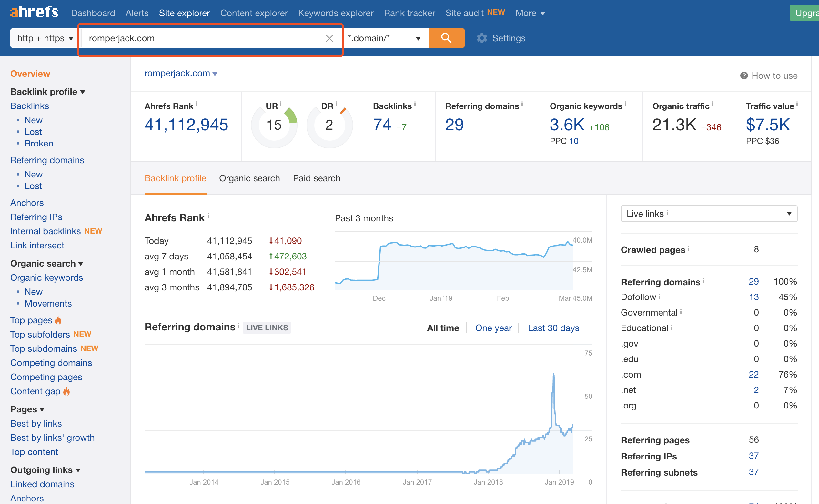Click the Upgrade button
The height and width of the screenshot is (504, 819).
[x=804, y=13]
